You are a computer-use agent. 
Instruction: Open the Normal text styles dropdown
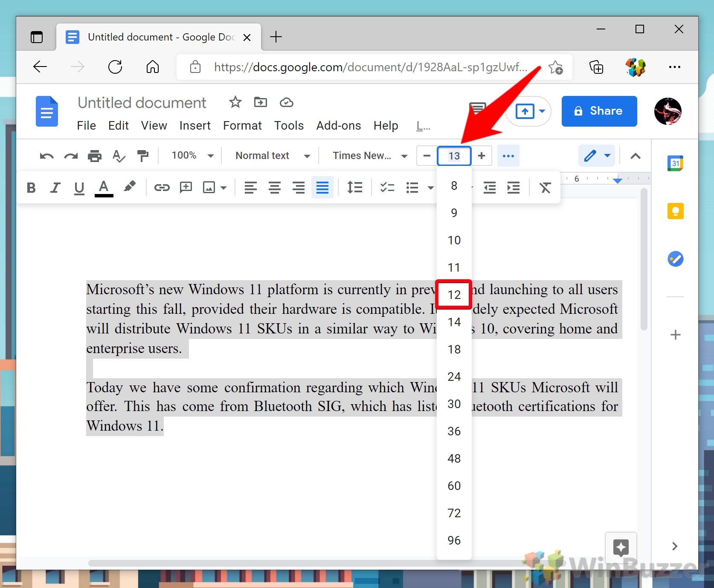point(273,156)
